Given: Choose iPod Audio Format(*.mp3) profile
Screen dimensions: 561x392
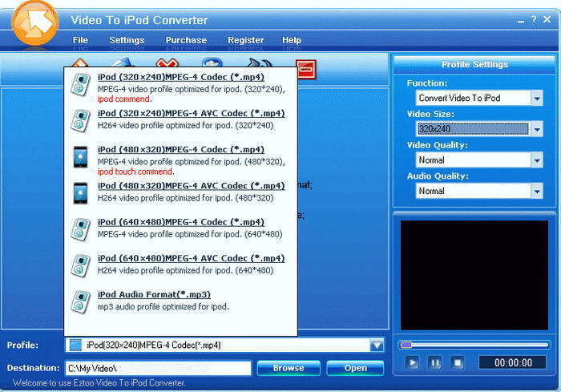Looking at the screenshot, I should [154, 294].
